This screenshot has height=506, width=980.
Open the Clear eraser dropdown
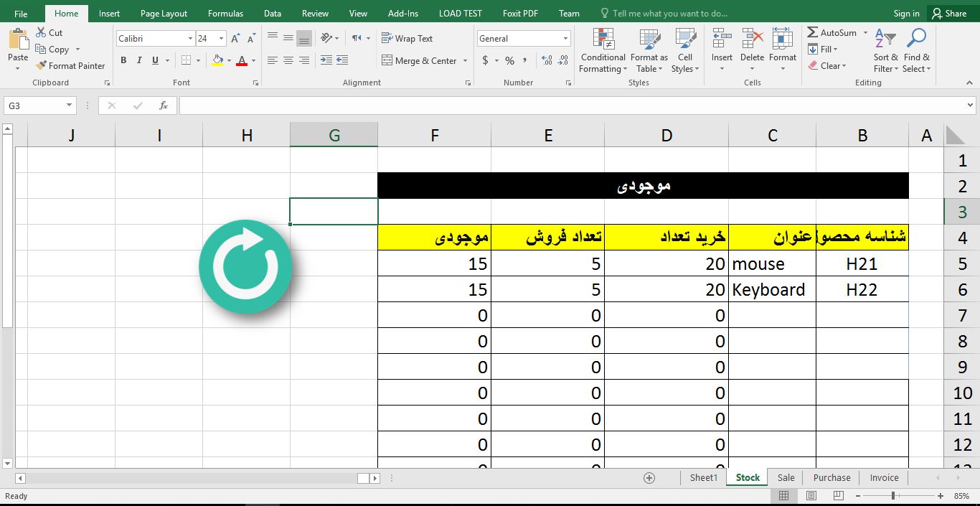pos(827,66)
